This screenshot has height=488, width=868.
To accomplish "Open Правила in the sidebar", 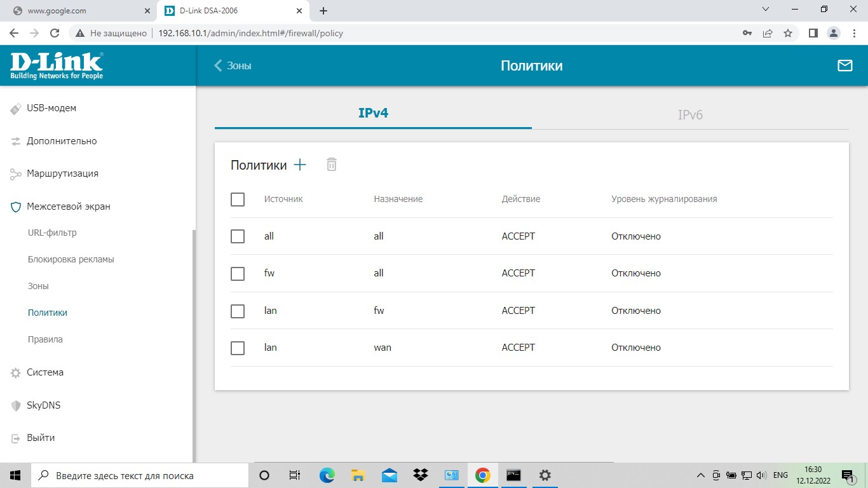I will [x=45, y=339].
